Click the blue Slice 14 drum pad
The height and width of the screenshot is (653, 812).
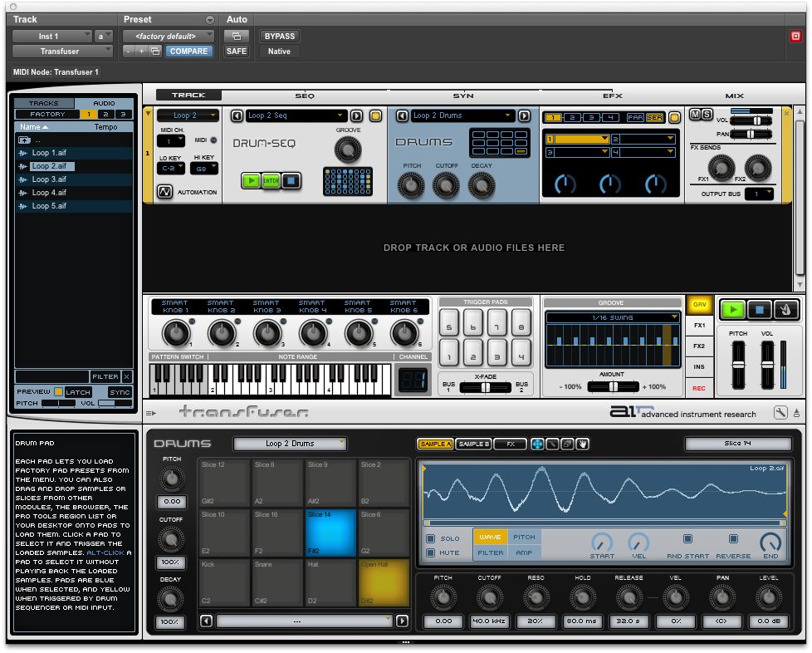330,533
